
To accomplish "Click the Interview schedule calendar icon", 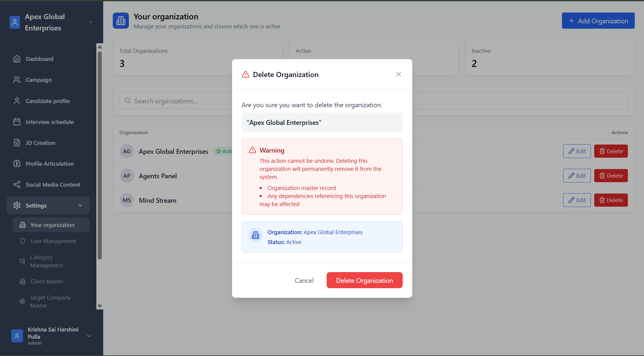I will click(17, 122).
